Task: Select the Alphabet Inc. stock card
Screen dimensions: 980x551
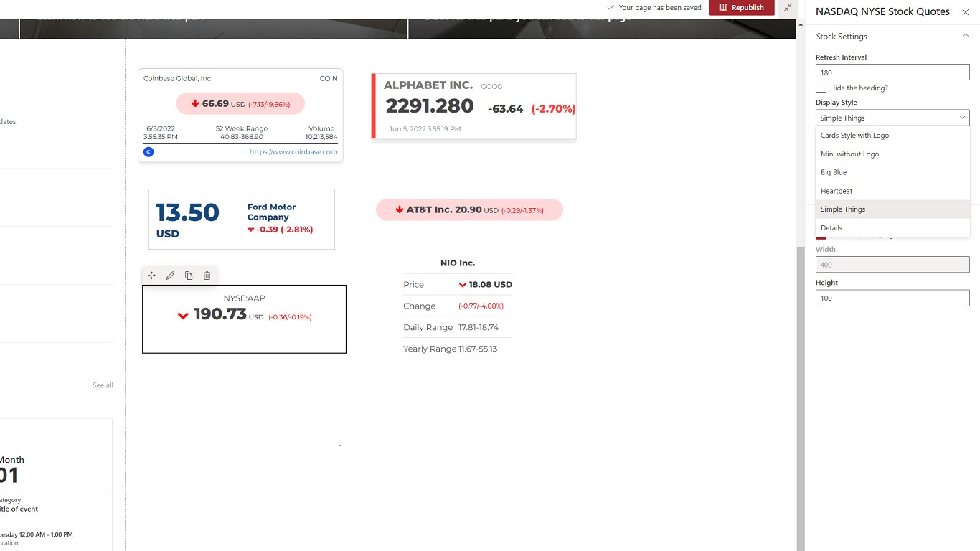Action: pos(473,106)
